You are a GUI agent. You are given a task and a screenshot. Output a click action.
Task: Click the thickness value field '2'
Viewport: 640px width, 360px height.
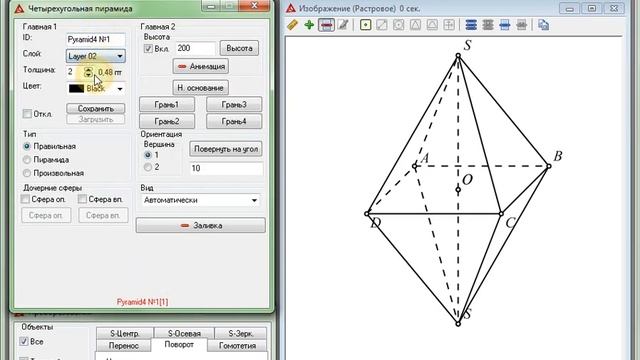point(75,72)
